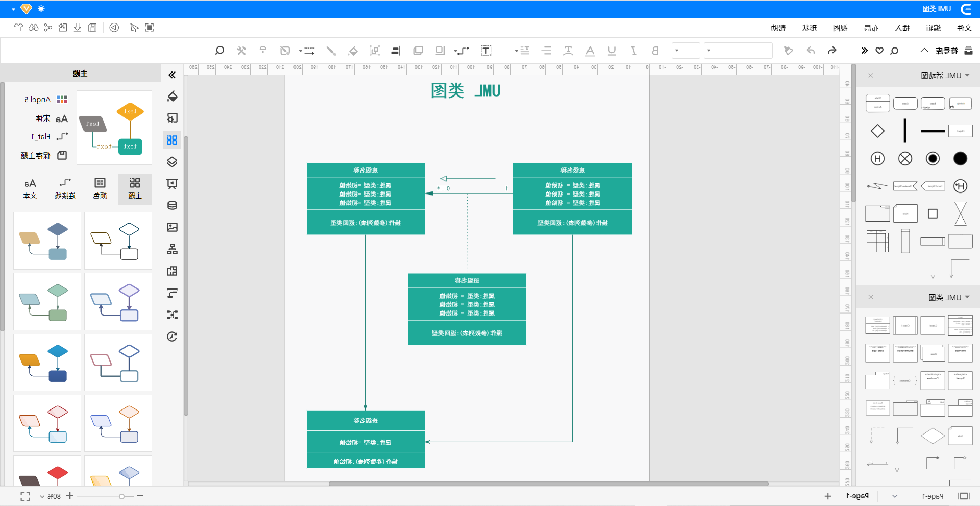This screenshot has width=980, height=506.
Task: Toggle bold formatting
Action: coord(655,50)
